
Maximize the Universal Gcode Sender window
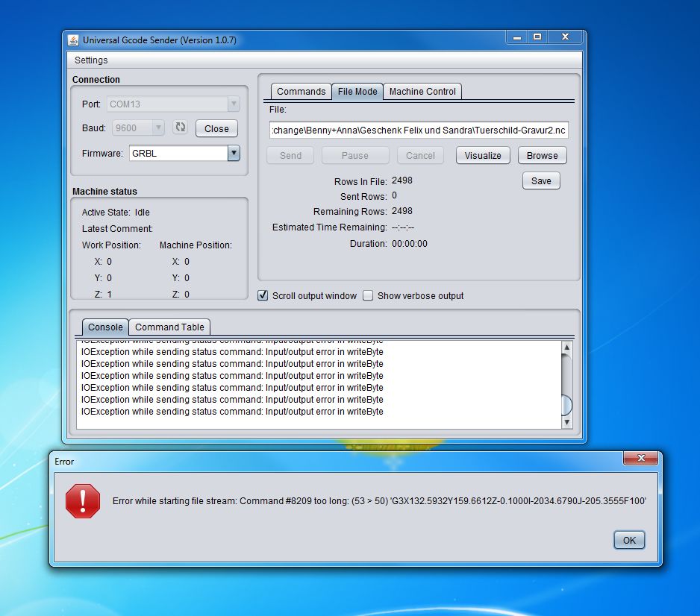click(x=537, y=37)
